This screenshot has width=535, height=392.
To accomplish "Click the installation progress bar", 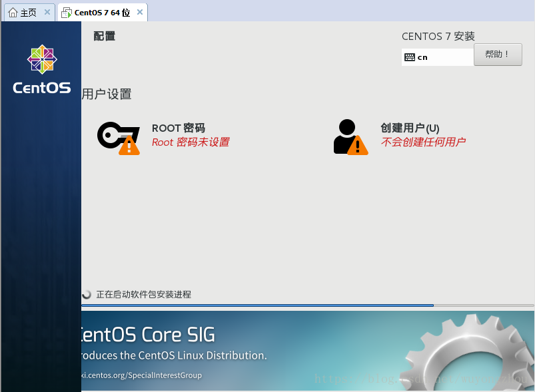I will click(308, 305).
